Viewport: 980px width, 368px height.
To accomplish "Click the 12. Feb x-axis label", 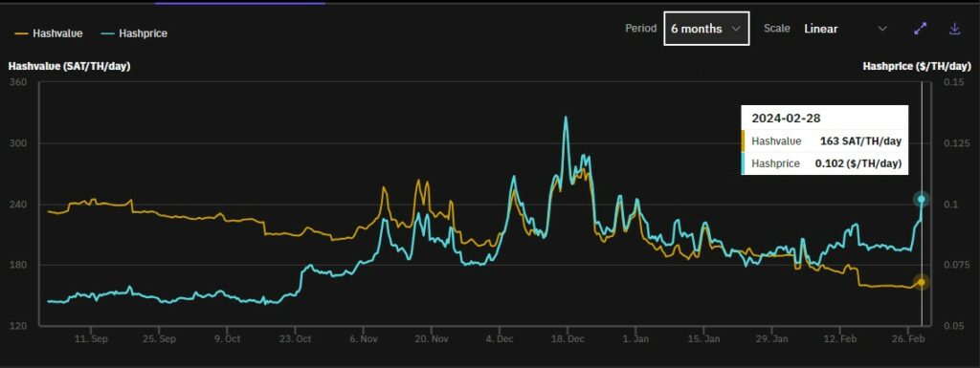I will click(x=839, y=339).
